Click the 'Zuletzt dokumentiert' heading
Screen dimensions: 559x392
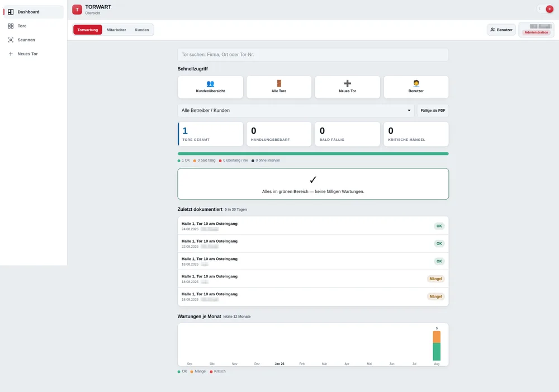point(200,209)
